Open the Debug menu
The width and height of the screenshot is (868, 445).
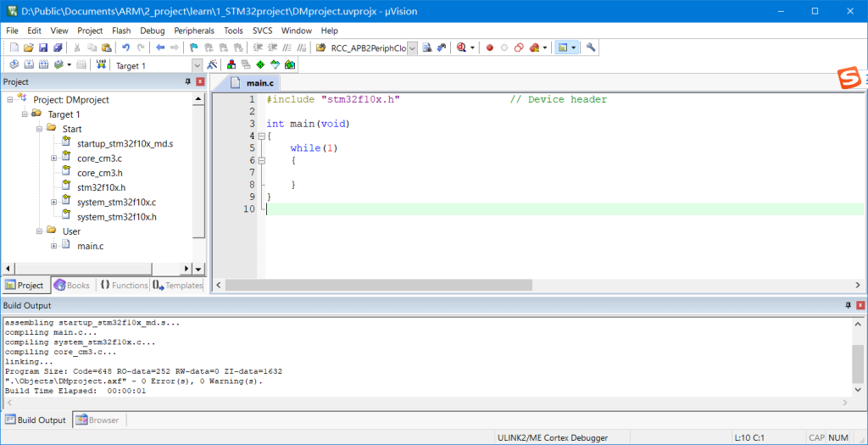click(x=153, y=31)
